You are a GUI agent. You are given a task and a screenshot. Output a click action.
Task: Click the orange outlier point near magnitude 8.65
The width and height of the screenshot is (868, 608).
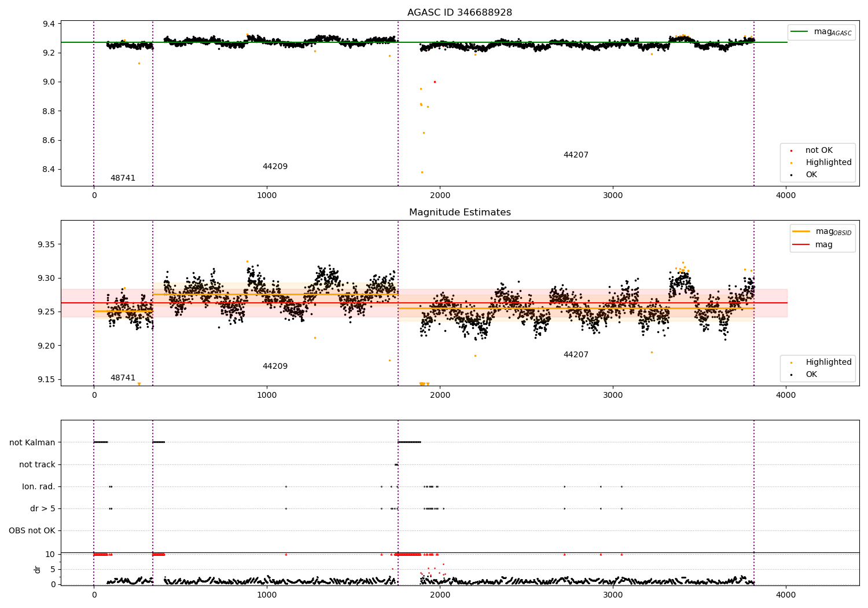tap(424, 133)
